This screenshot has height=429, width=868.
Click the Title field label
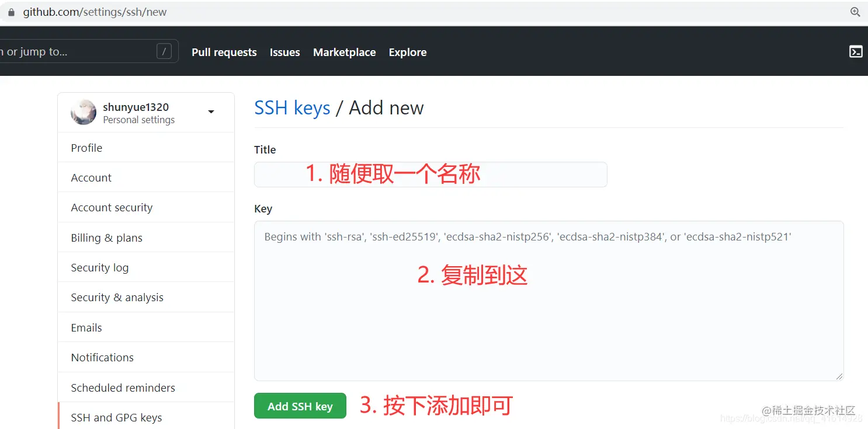pyautogui.click(x=265, y=149)
